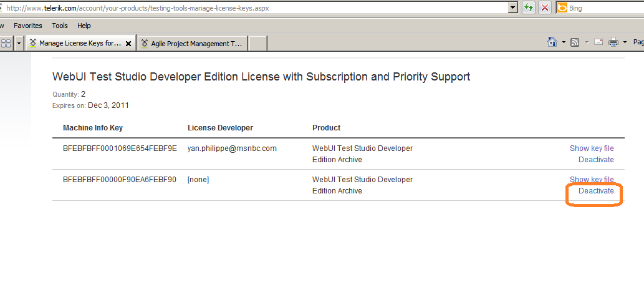Image resolution: width=644 pixels, height=287 pixels.
Task: Click the Product column header
Action: click(x=327, y=128)
